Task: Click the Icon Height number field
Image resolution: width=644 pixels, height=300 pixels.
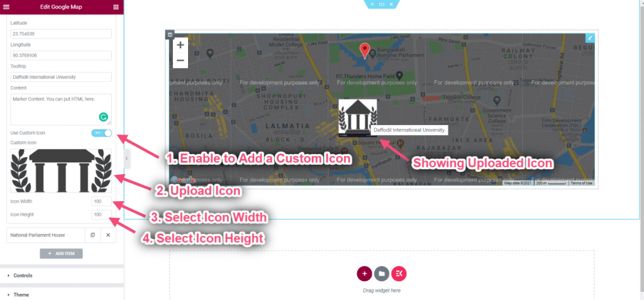Action: click(102, 214)
